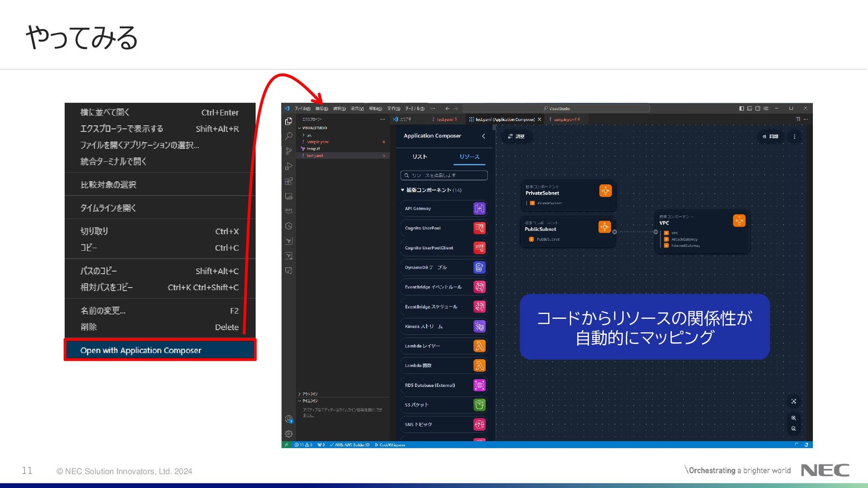
Task: Choose 名前の変更... in context menu
Action: click(x=160, y=311)
